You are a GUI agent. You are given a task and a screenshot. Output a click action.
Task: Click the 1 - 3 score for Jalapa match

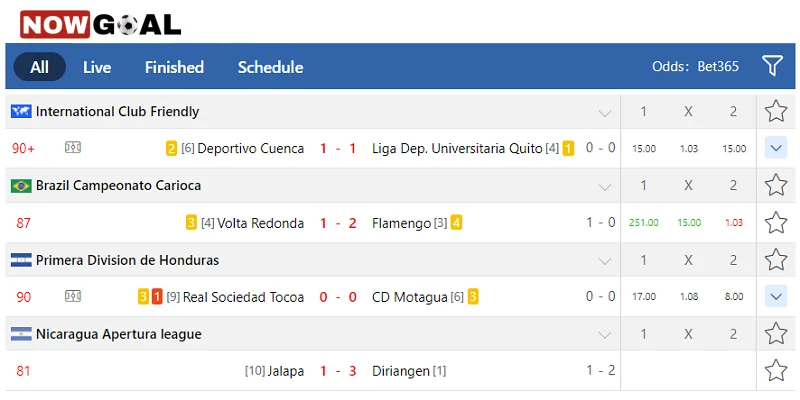(338, 371)
